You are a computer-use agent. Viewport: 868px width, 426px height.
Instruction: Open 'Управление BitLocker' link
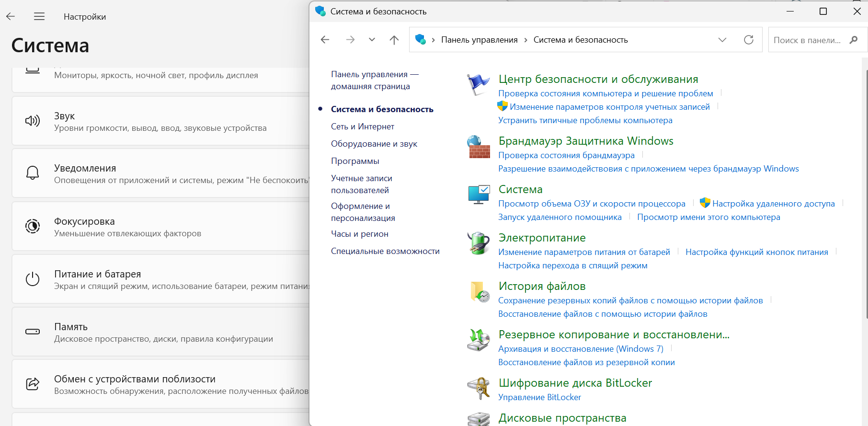tap(539, 397)
